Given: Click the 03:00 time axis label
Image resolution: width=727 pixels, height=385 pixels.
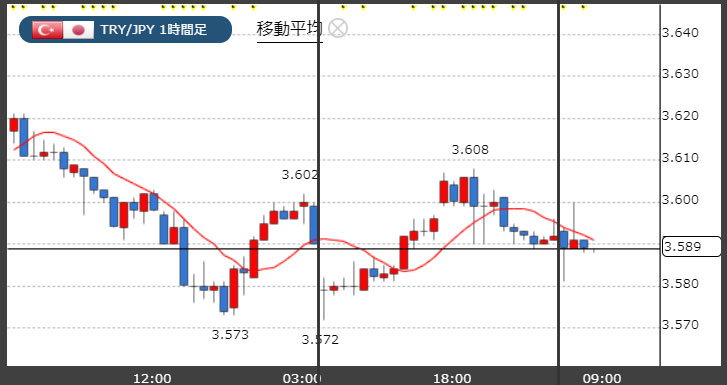Looking at the screenshot, I should tap(300, 379).
